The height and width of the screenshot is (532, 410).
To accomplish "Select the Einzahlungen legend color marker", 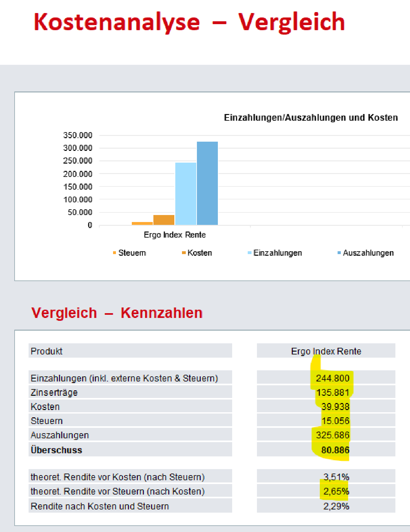I will point(250,253).
